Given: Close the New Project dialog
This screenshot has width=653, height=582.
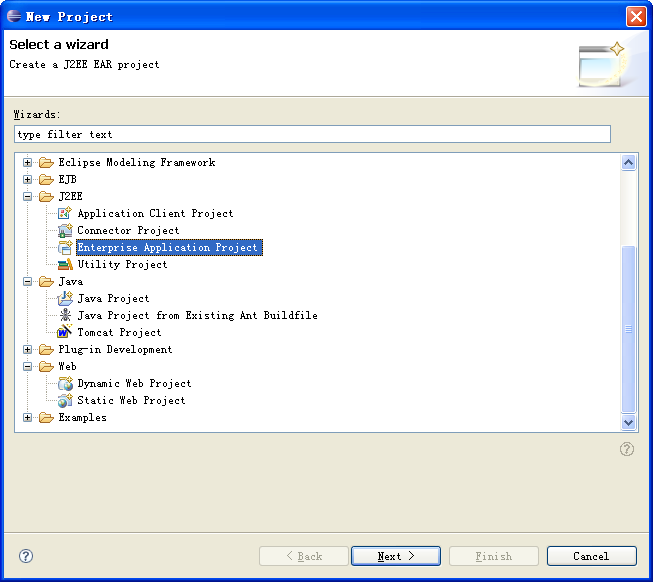Looking at the screenshot, I should [636, 17].
